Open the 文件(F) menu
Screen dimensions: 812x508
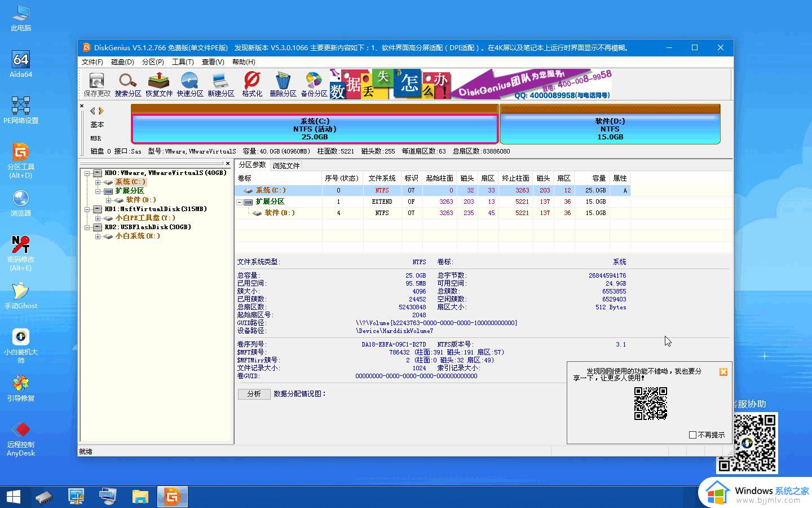pos(92,62)
